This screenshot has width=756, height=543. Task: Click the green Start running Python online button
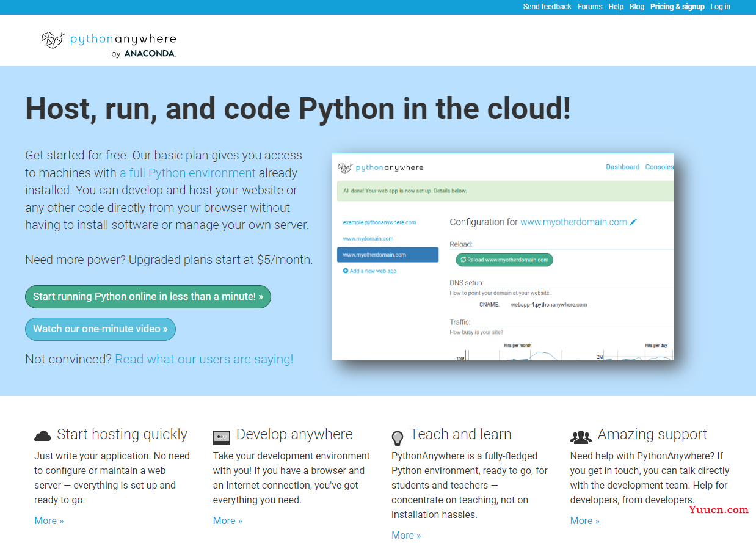click(148, 297)
